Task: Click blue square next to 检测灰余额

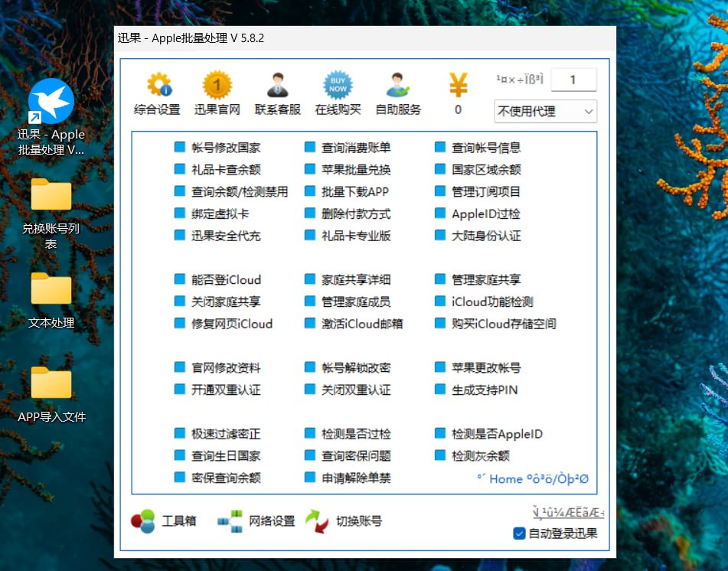Action: 439,455
